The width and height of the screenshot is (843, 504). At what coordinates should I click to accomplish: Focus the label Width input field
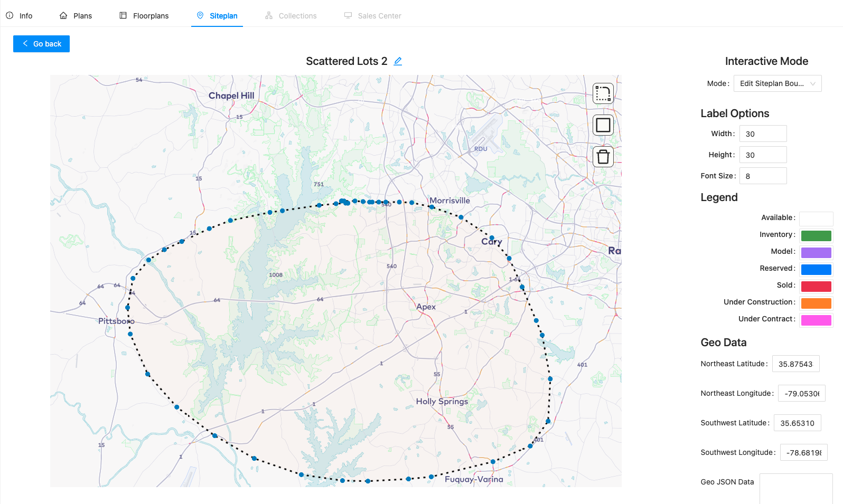pos(763,134)
